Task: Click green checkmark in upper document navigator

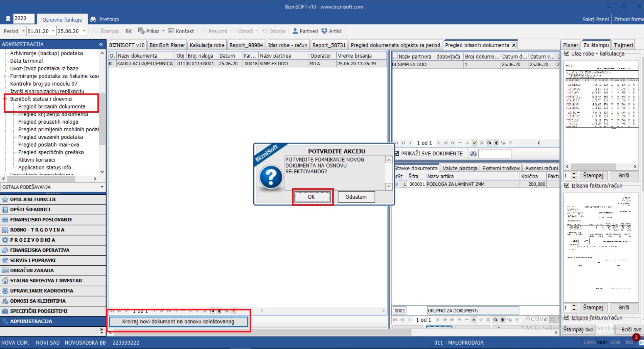Action: coord(475,143)
